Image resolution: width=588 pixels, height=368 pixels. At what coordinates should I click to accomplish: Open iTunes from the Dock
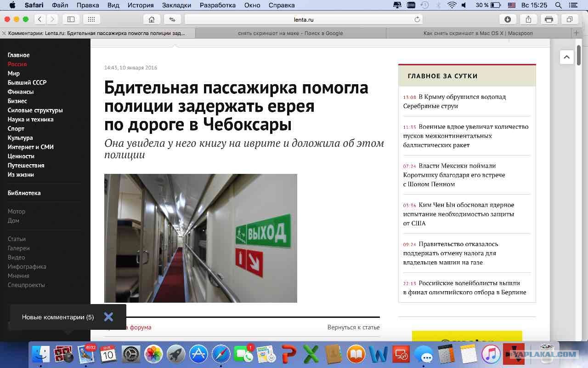point(491,354)
